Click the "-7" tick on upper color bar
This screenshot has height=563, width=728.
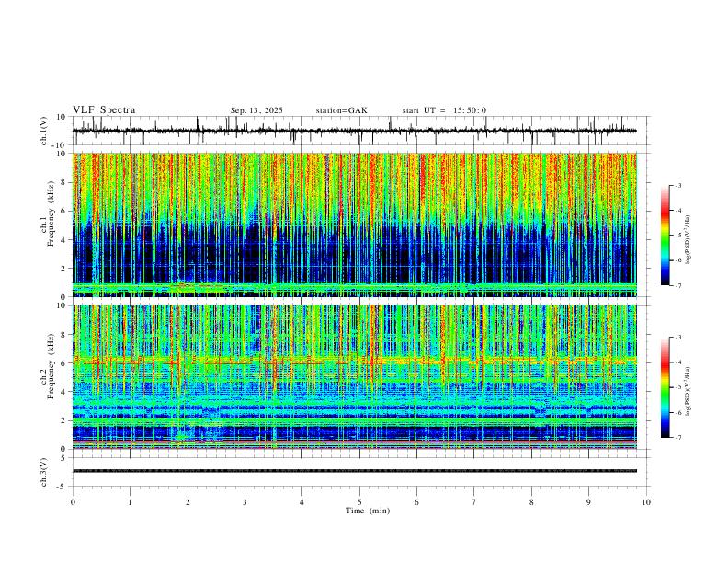677,286
